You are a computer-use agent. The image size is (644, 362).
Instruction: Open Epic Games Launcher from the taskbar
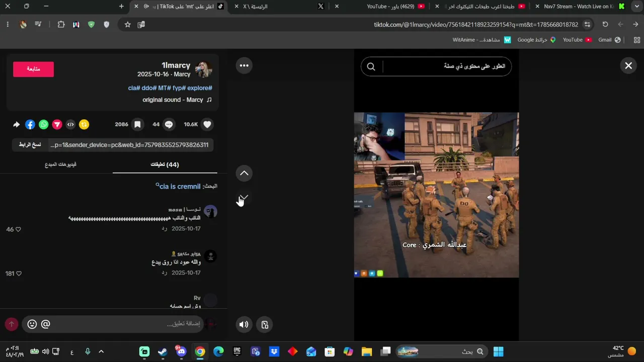237,352
